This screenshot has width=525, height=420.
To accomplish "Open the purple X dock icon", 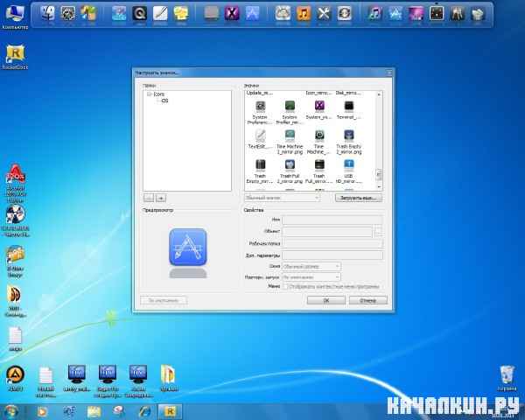I will [232, 13].
